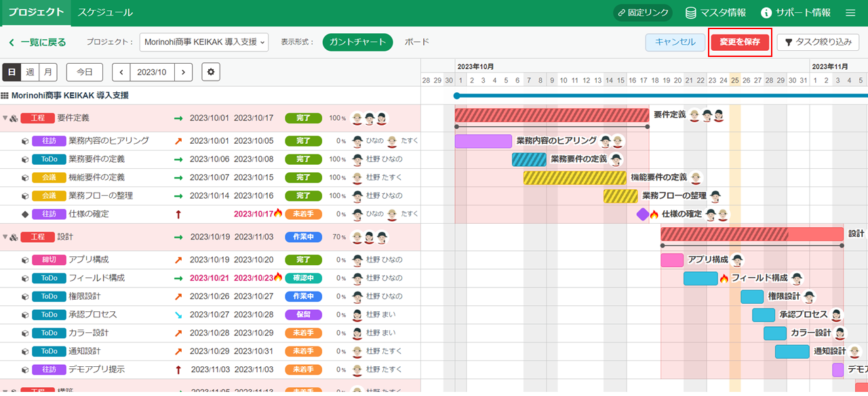Viewport: 868px width, 396px height.
Task: Open the プロジェクト tab
Action: (35, 13)
